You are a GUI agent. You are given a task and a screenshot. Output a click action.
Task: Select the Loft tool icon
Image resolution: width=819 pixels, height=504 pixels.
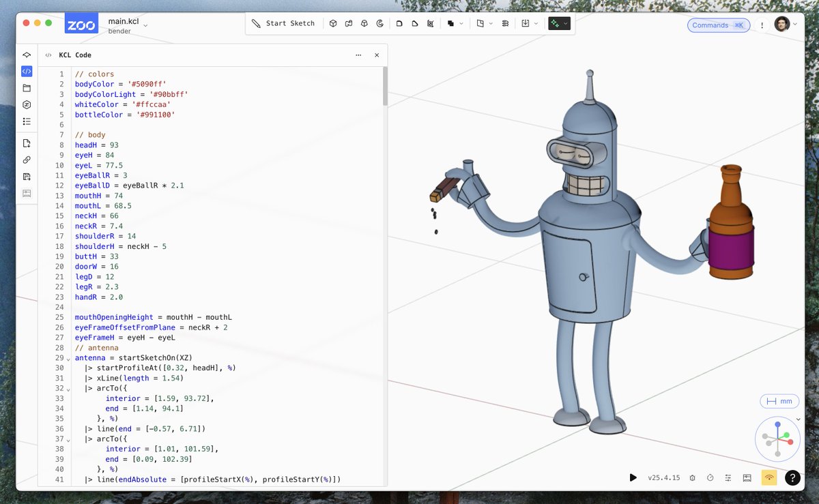[x=364, y=23]
